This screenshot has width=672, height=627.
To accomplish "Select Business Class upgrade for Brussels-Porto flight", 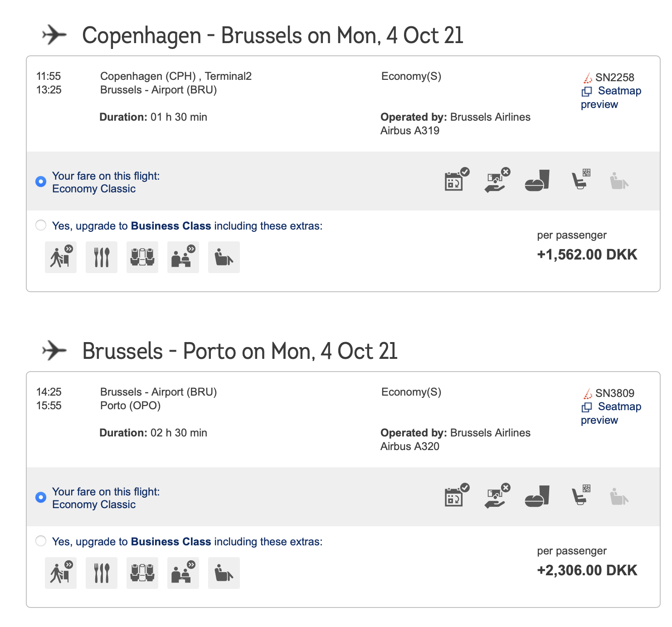I will point(41,541).
